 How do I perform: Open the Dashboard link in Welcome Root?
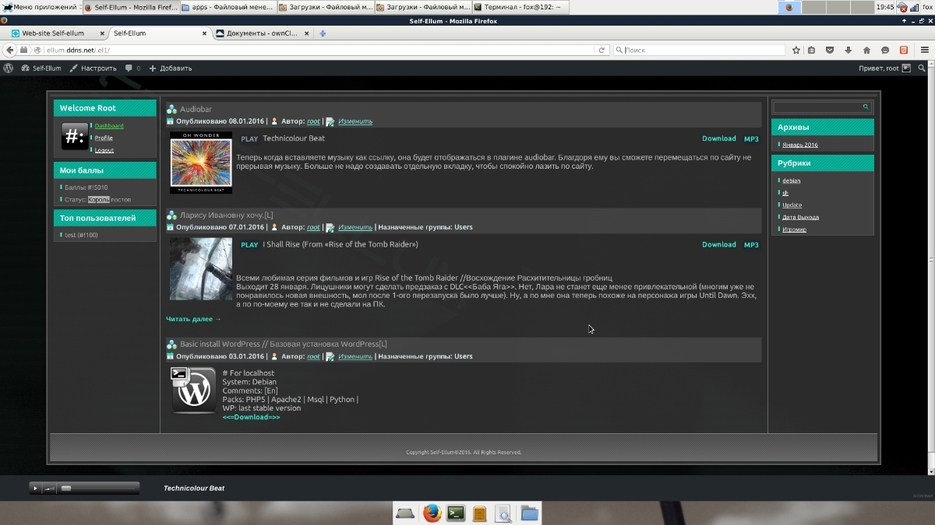pyautogui.click(x=109, y=126)
